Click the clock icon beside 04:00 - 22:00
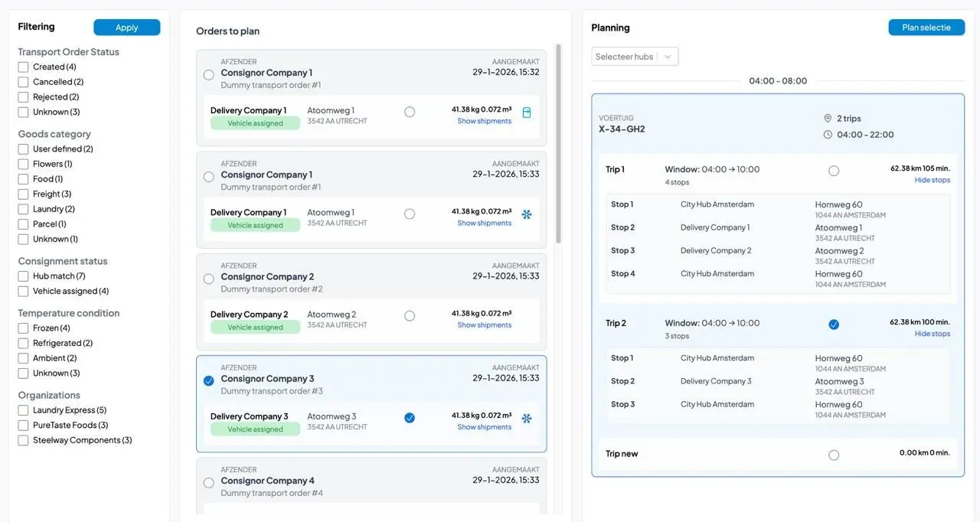Viewport: 980px width, 522px height. [828, 135]
